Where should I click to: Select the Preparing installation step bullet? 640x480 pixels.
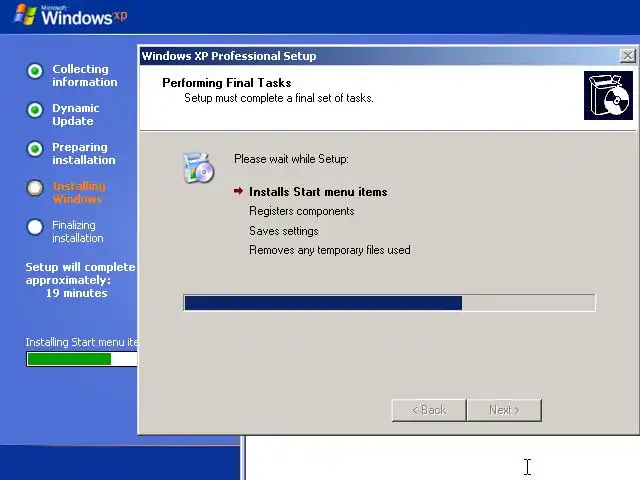pos(35,149)
